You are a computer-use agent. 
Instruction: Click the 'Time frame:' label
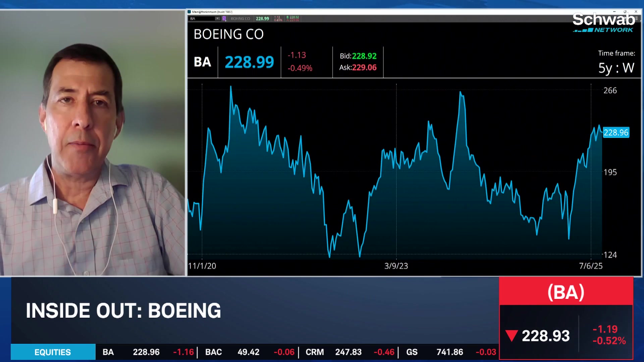(616, 53)
